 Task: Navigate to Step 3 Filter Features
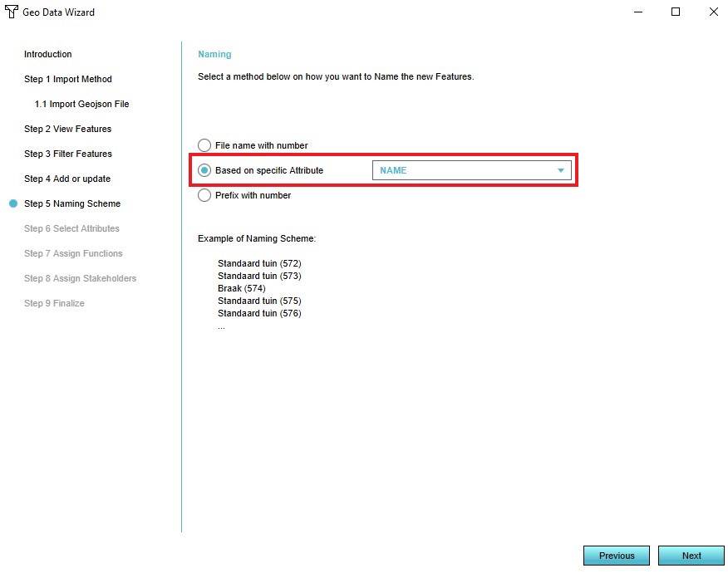67,154
